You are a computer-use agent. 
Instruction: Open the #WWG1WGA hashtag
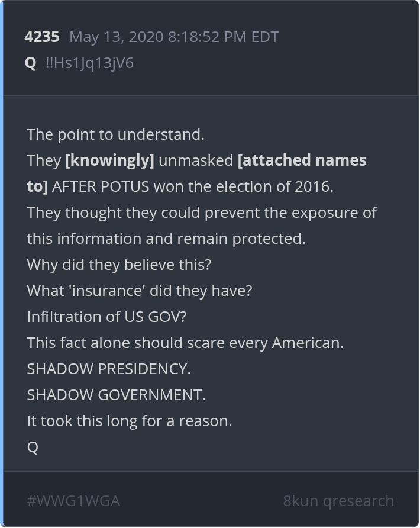(x=73, y=501)
